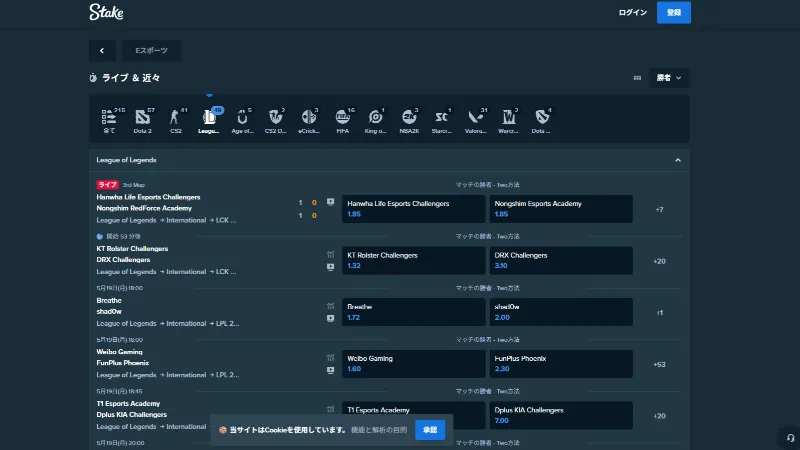The image size is (800, 450).
Task: Open Hanwha Life Esports Challengers match title
Action: 148,197
